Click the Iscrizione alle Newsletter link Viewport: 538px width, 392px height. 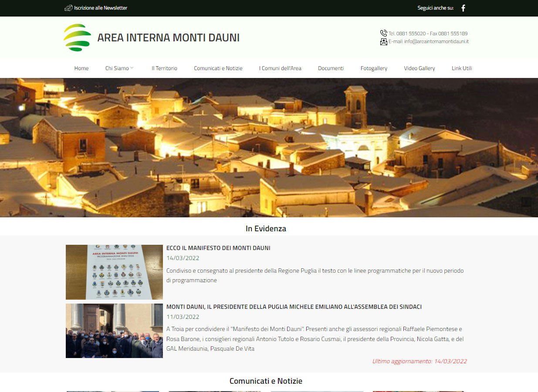pyautogui.click(x=101, y=8)
